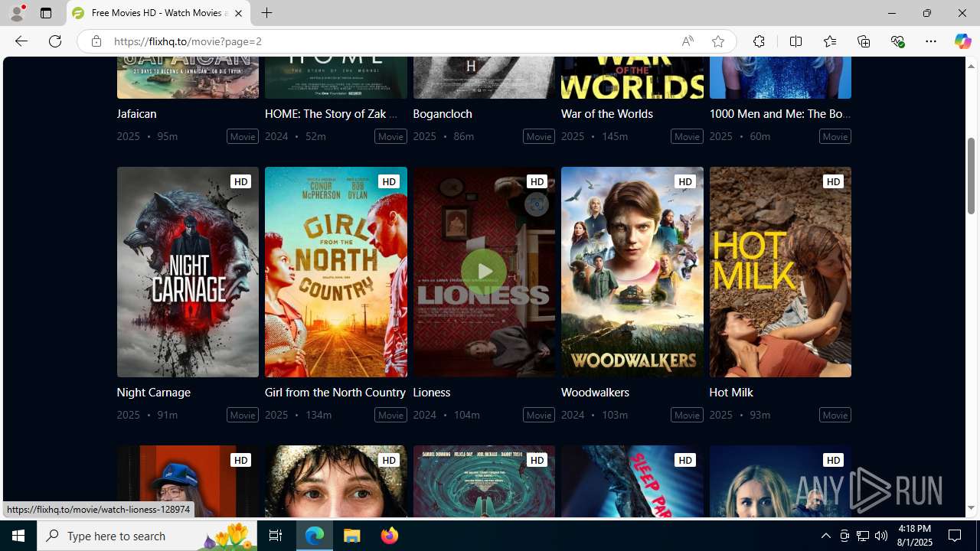Open 1000 Men and Me title link
This screenshot has height=551, width=980.
pyautogui.click(x=779, y=113)
